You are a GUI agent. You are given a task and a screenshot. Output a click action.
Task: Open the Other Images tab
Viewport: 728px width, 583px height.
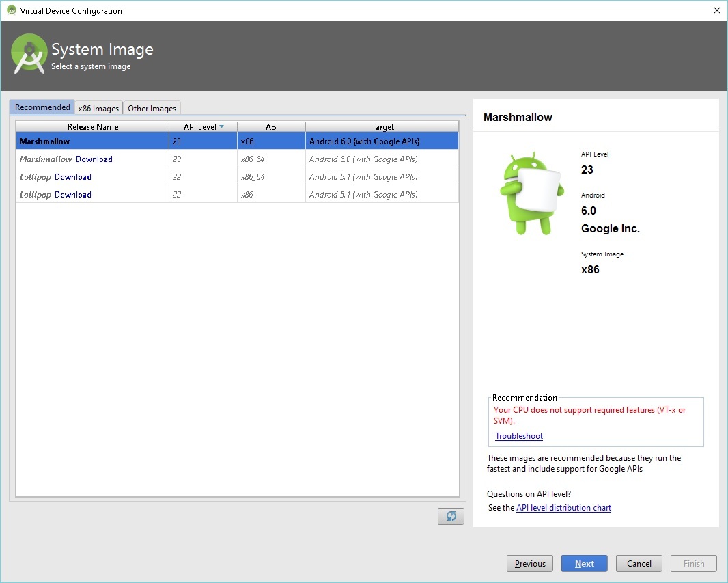pyautogui.click(x=152, y=108)
